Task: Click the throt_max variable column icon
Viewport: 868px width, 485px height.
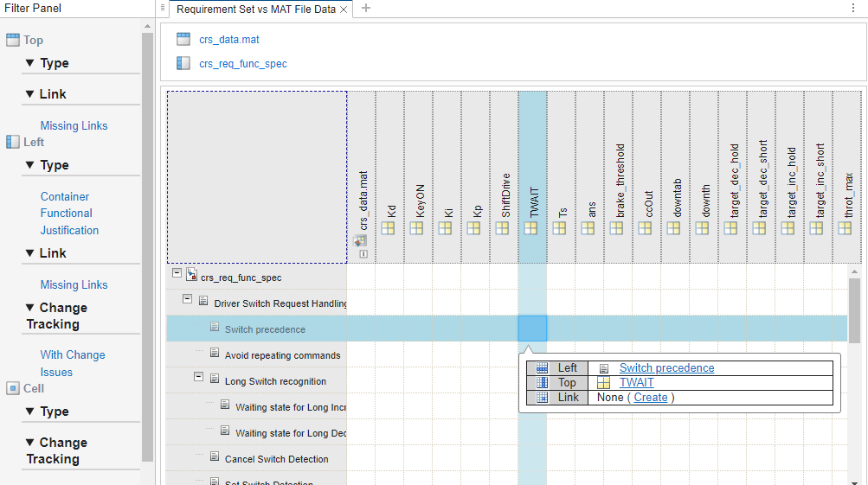Action: pos(845,228)
